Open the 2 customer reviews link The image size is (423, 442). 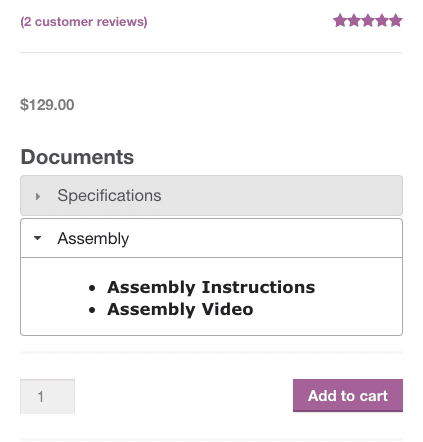click(x=84, y=22)
